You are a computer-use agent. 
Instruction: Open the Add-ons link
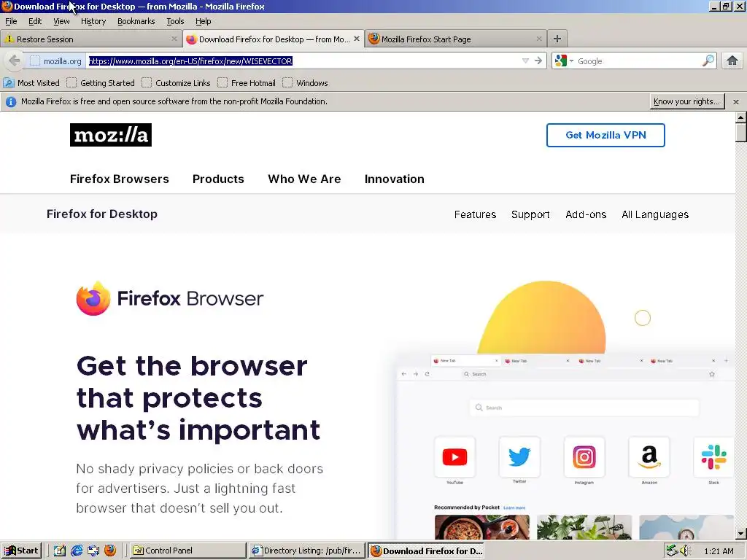tap(586, 215)
